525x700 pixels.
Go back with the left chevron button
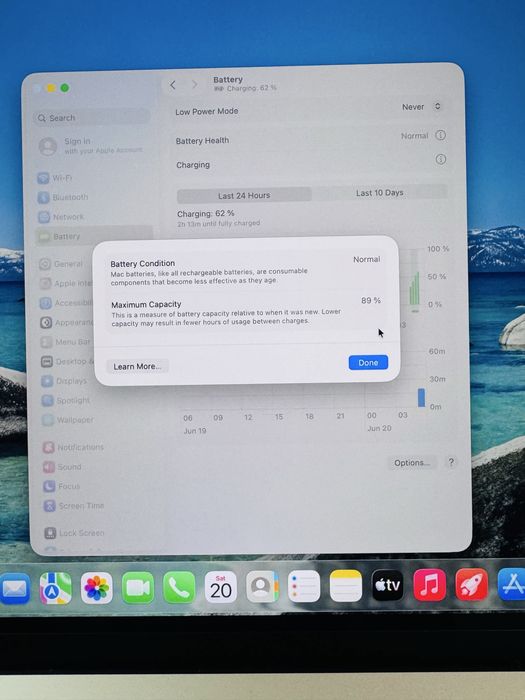point(173,85)
